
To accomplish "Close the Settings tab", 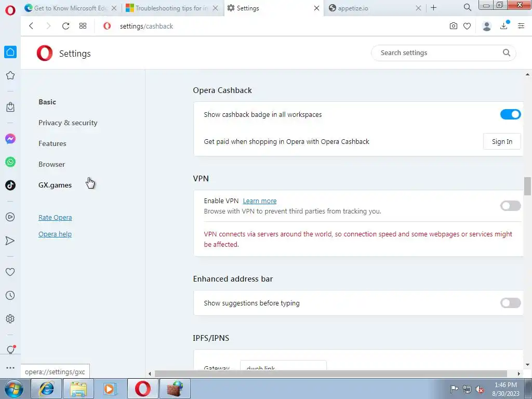I will point(316,8).
